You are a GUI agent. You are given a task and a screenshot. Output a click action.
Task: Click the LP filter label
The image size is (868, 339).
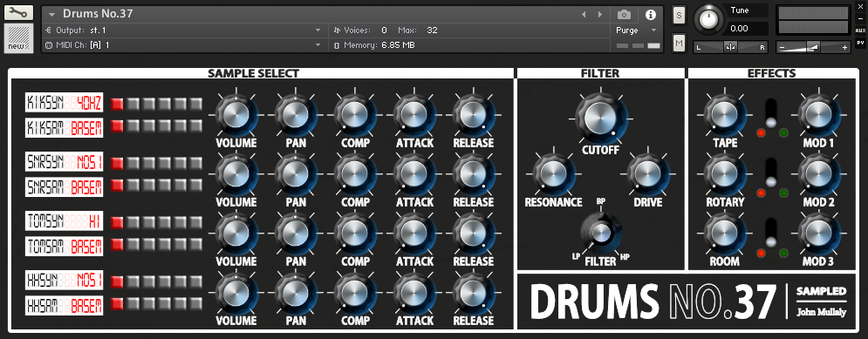tap(576, 256)
